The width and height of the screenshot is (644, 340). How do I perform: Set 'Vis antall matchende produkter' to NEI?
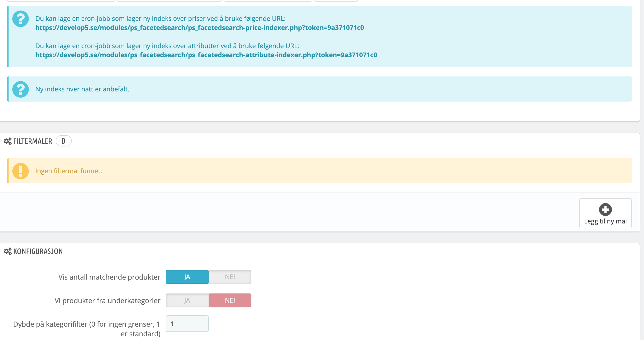pos(230,277)
